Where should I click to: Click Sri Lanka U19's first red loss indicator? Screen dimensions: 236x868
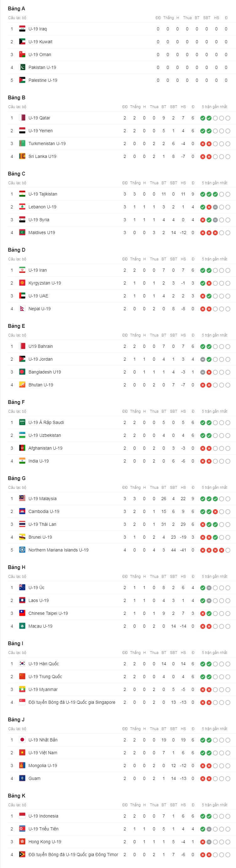[203, 157]
